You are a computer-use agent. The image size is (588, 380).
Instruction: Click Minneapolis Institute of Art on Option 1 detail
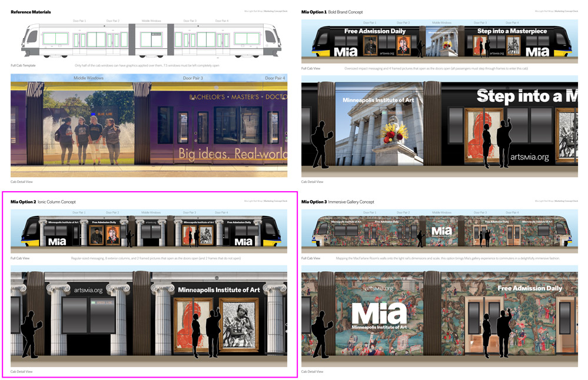tap(378, 100)
